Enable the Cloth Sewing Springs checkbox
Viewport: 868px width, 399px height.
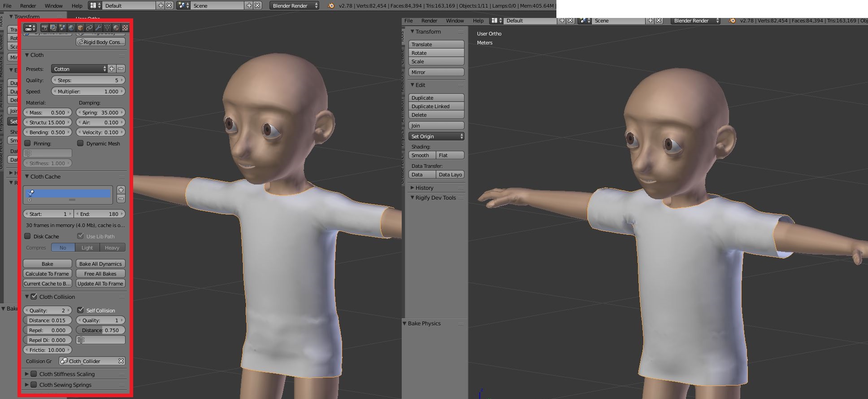tap(34, 385)
